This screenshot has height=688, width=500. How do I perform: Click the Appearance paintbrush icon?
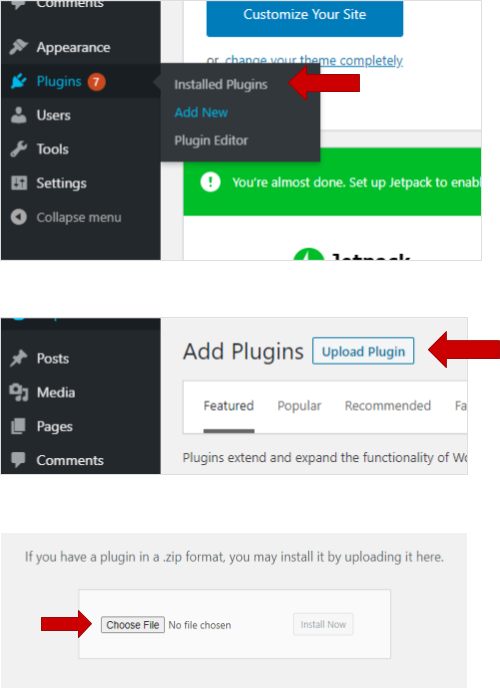point(18,47)
